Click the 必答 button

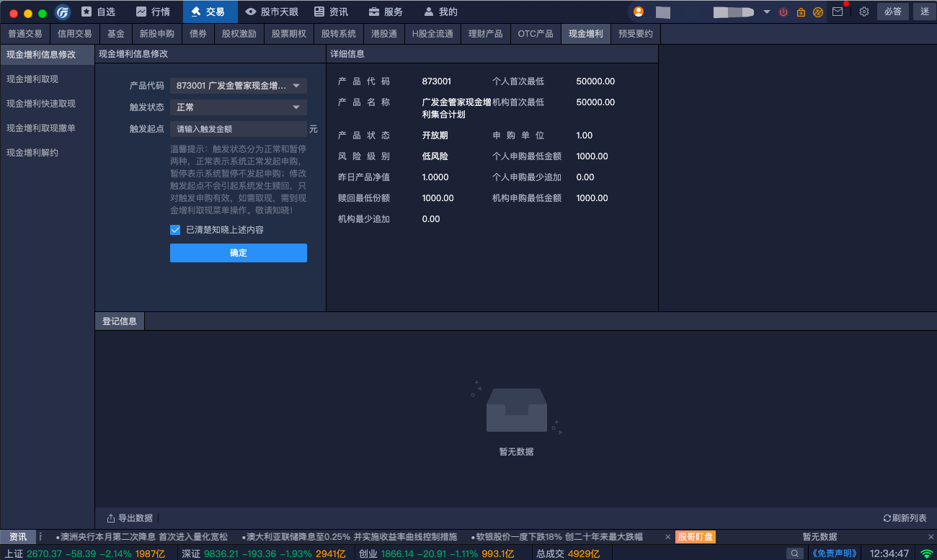tap(892, 12)
